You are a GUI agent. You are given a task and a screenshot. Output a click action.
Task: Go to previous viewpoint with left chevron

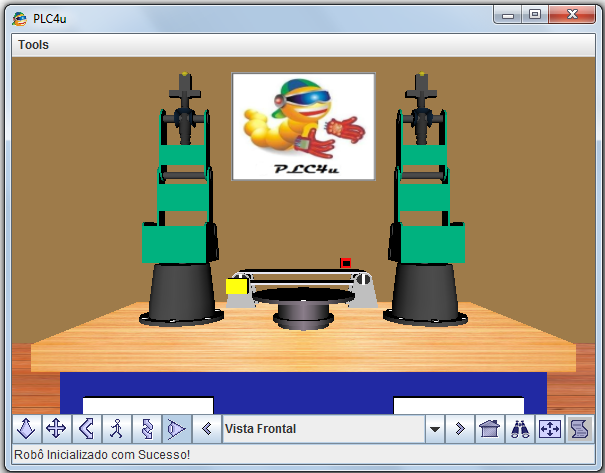(x=207, y=429)
